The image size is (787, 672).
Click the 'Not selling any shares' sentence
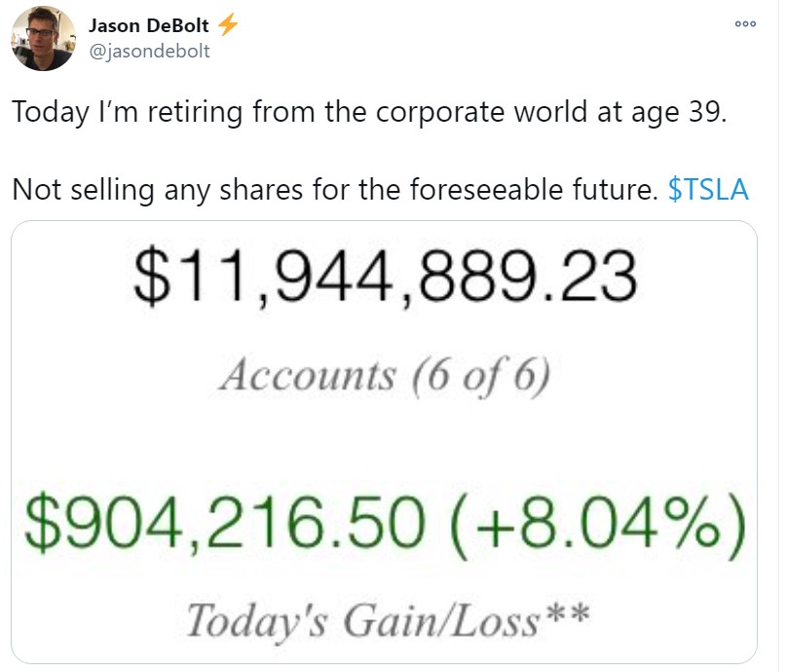(335, 190)
